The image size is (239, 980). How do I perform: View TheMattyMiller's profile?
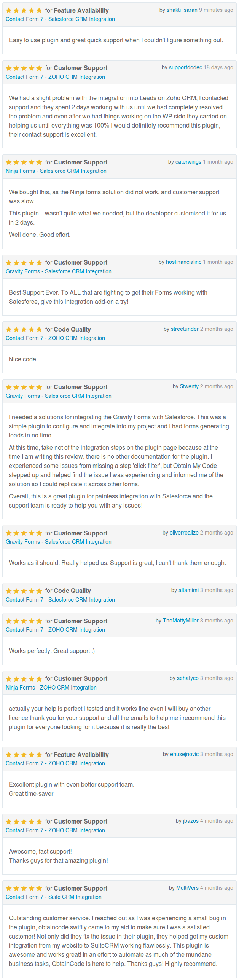(181, 621)
